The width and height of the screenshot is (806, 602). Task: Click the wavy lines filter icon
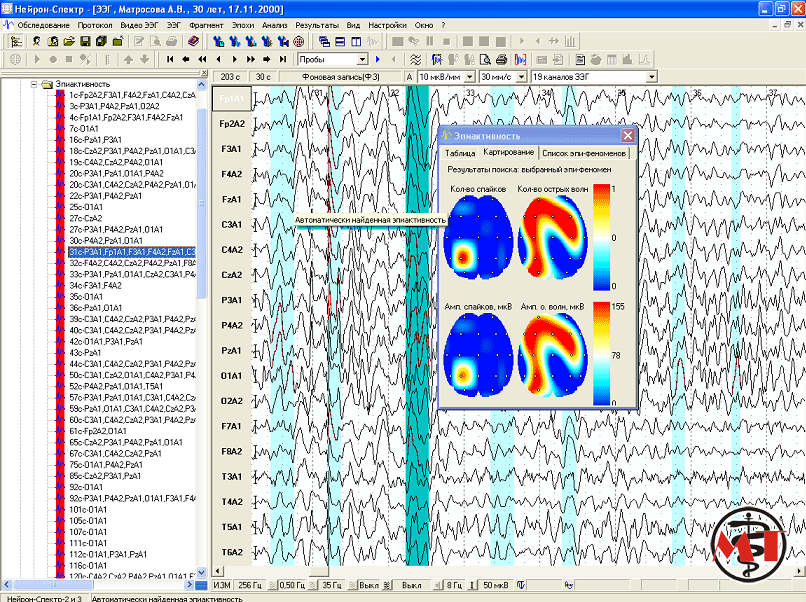[x=415, y=60]
